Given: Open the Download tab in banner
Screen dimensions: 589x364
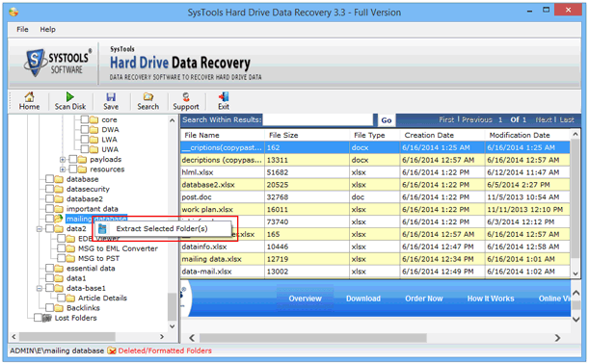Looking at the screenshot, I should [363, 299].
